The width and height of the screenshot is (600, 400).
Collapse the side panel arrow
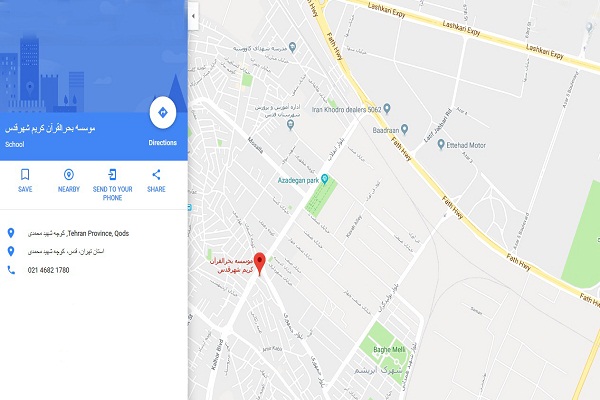click(x=193, y=16)
